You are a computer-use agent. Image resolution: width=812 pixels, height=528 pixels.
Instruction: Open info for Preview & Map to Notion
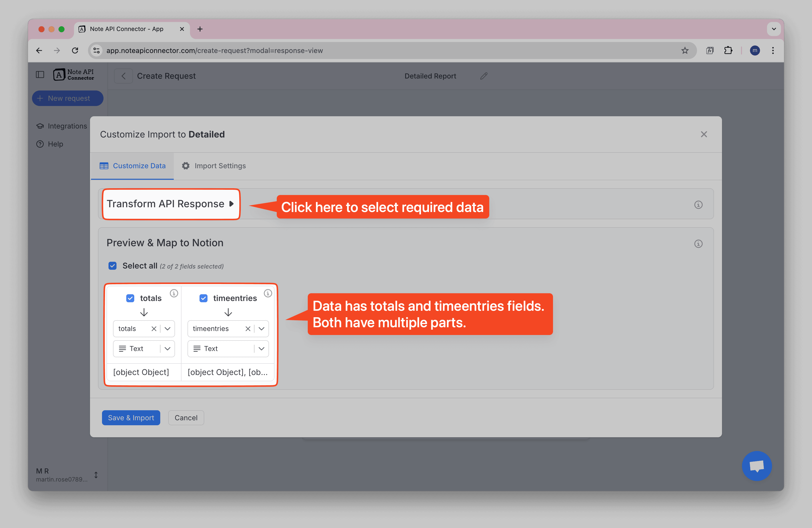(x=698, y=243)
